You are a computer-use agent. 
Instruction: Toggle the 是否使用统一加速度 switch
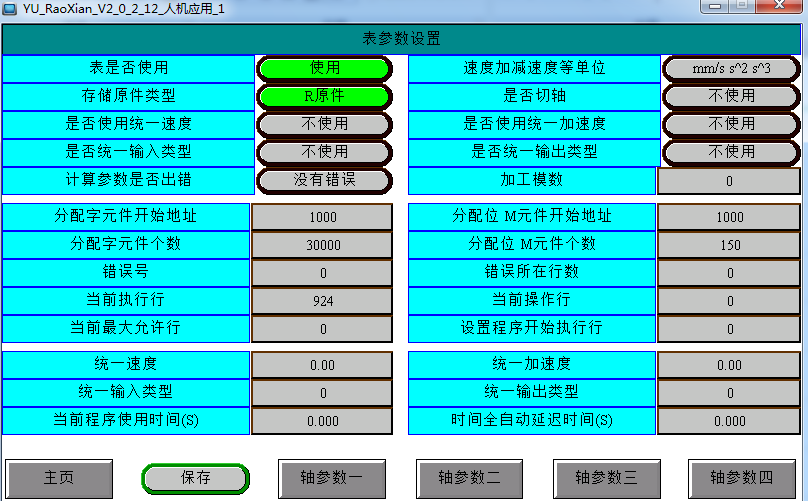(x=730, y=124)
